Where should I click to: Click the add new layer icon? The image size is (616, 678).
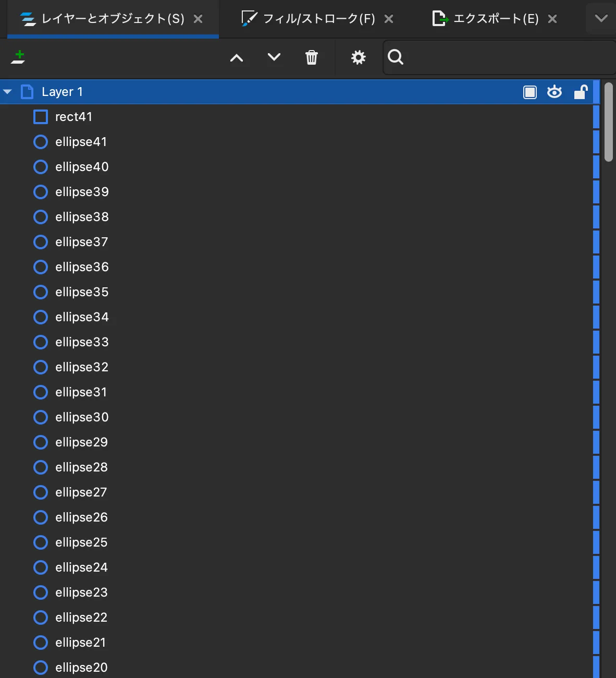(19, 57)
